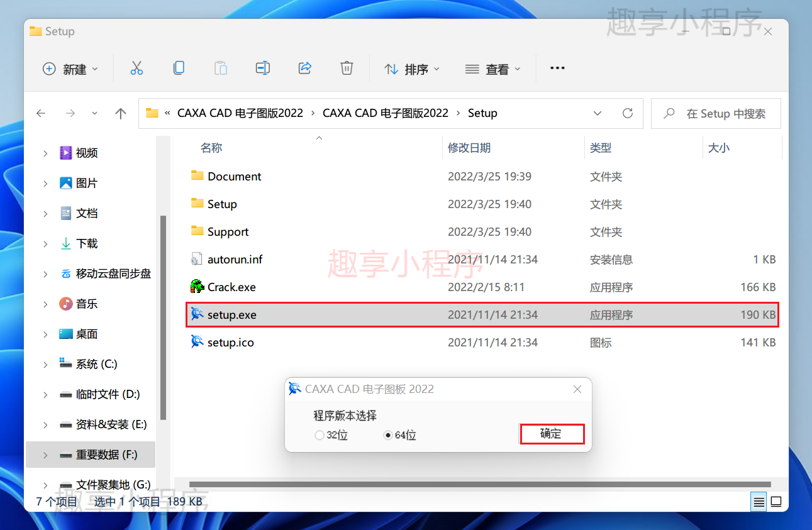Click the Copy icon in toolbar
Image resolution: width=812 pixels, height=530 pixels.
click(179, 69)
